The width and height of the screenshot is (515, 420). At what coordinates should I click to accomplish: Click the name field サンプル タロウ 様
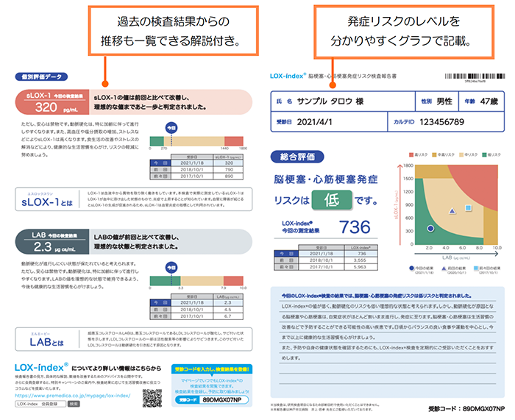[x=330, y=102]
